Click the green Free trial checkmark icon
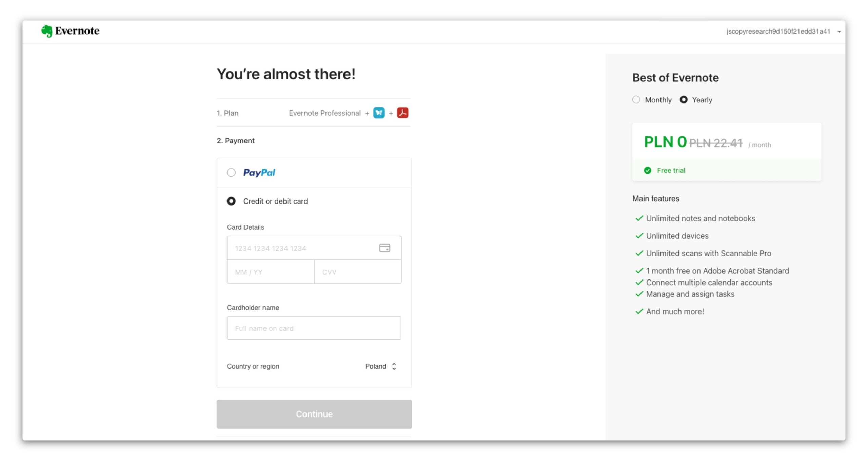 647,170
